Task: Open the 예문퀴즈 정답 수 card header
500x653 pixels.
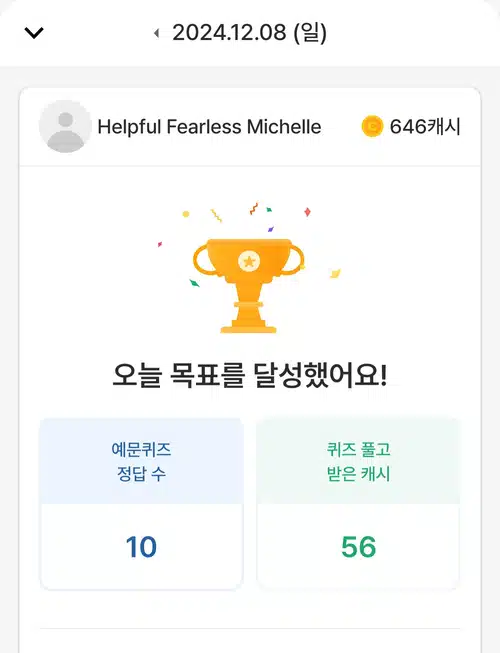Action: point(141,461)
